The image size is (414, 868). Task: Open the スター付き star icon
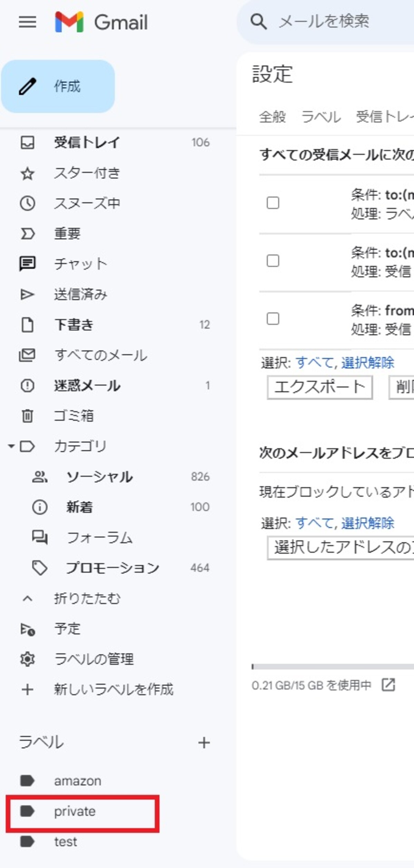(28, 173)
